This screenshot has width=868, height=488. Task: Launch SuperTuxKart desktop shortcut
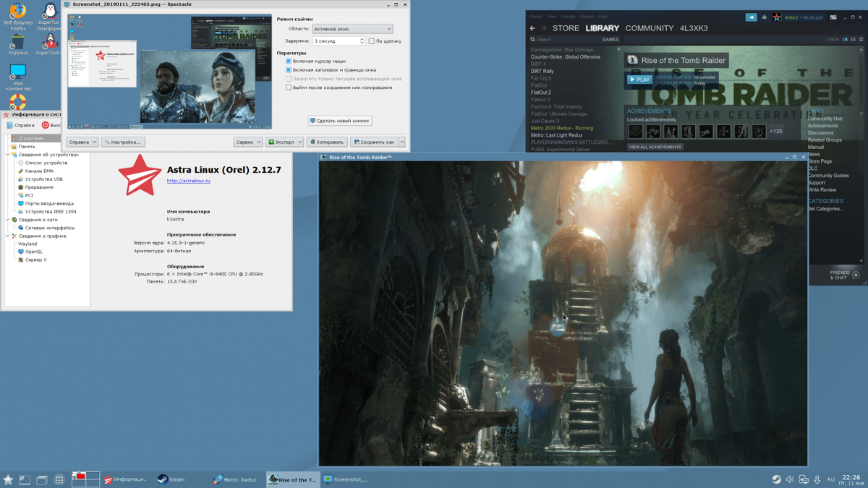[x=48, y=44]
